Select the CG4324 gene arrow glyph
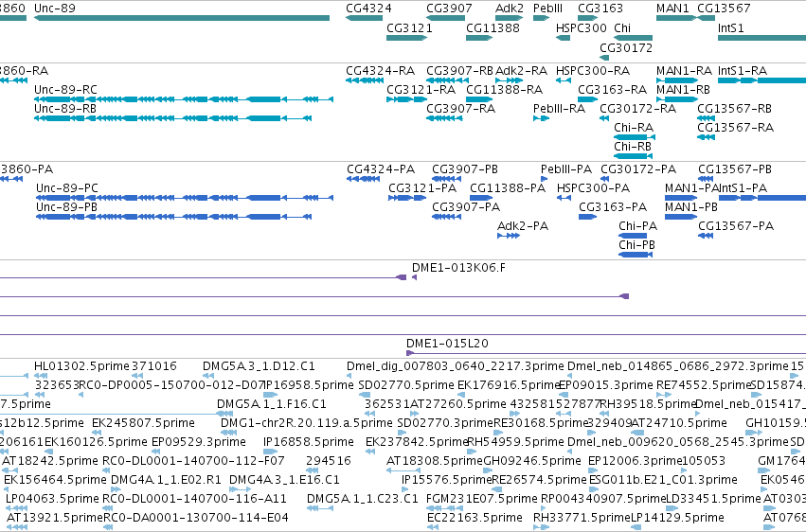Image resolution: width=806 pixels, height=532 pixels. (364, 18)
